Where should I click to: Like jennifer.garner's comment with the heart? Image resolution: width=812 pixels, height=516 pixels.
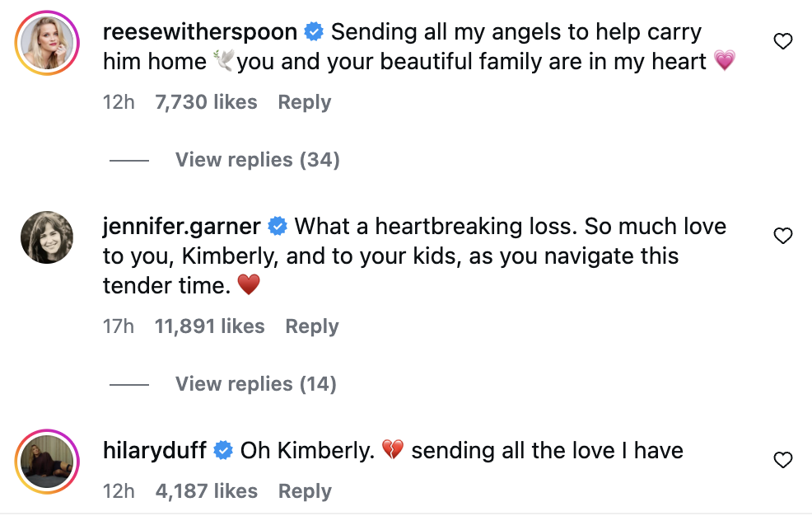coord(783,237)
